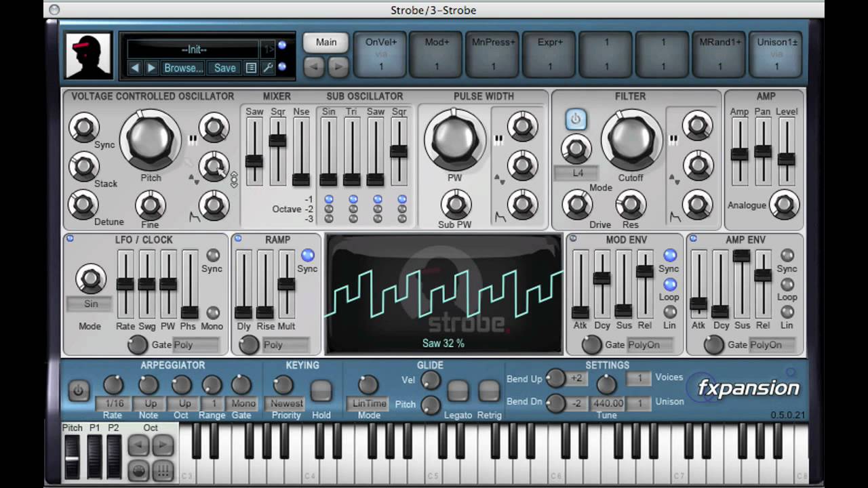Toggle the filter power button
The height and width of the screenshot is (488, 868).
pos(576,119)
